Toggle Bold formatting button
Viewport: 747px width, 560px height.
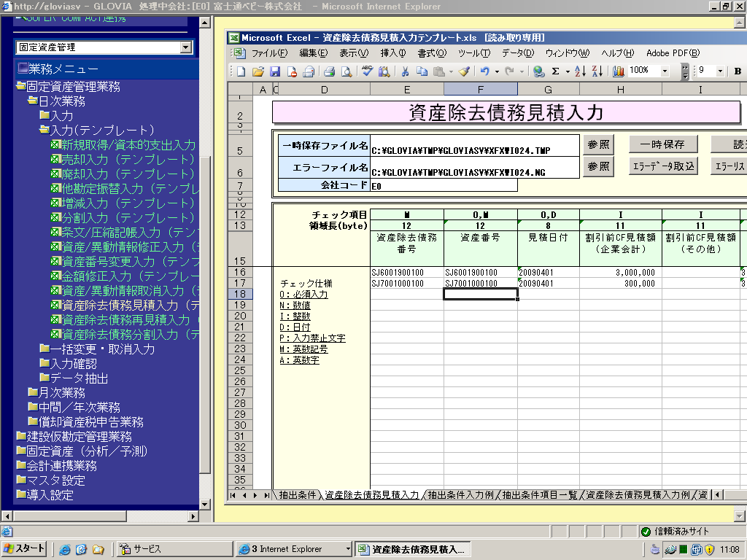(x=738, y=71)
